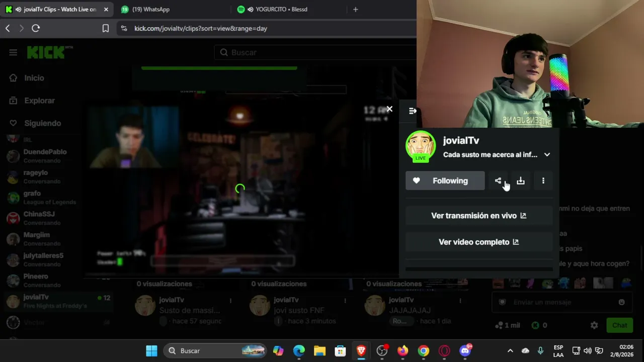Collapse the clip info side panel
644x362 pixels.
pyautogui.click(x=413, y=111)
